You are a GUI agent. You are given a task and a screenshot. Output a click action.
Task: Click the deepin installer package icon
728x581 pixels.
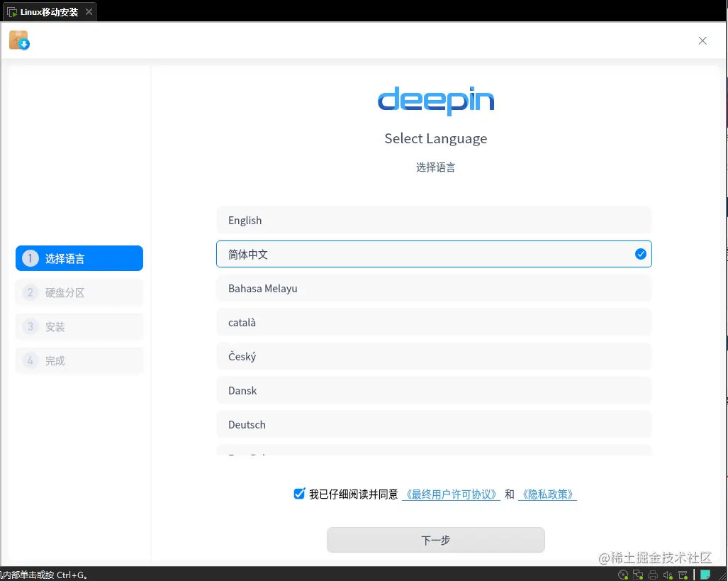pyautogui.click(x=19, y=40)
